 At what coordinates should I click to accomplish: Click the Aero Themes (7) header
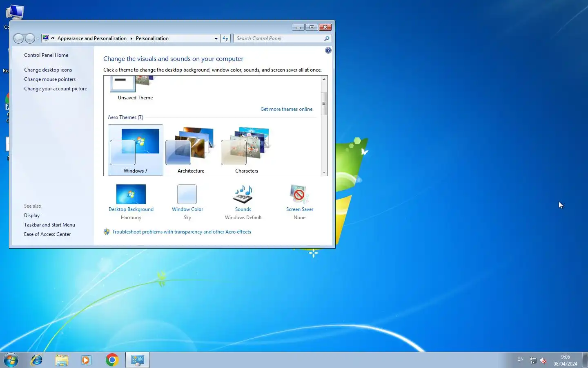pyautogui.click(x=125, y=117)
